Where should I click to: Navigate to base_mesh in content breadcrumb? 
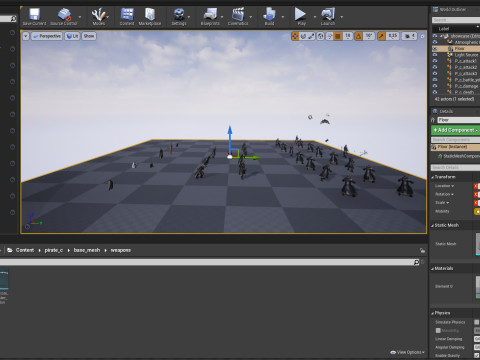pos(87,250)
